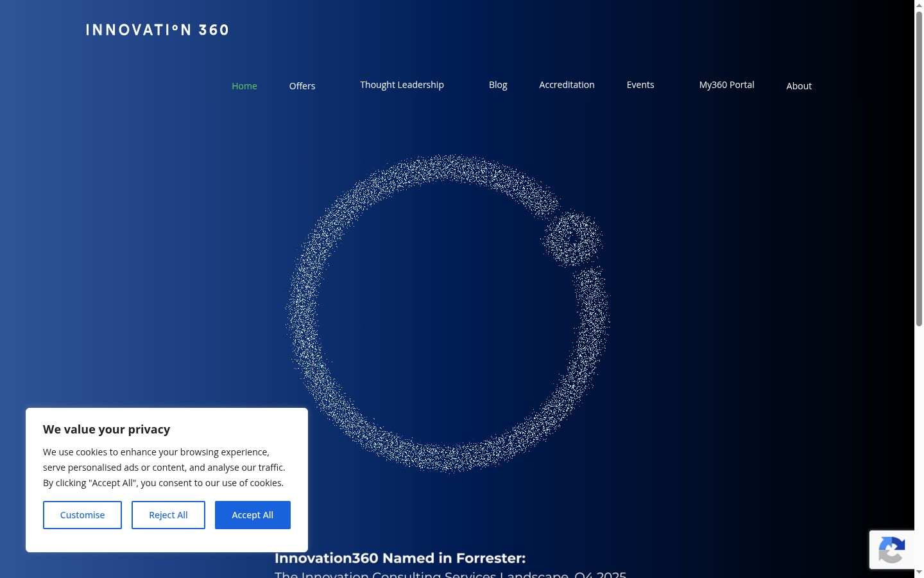Accept all cookies
The width and height of the screenshot is (924, 578).
click(253, 515)
